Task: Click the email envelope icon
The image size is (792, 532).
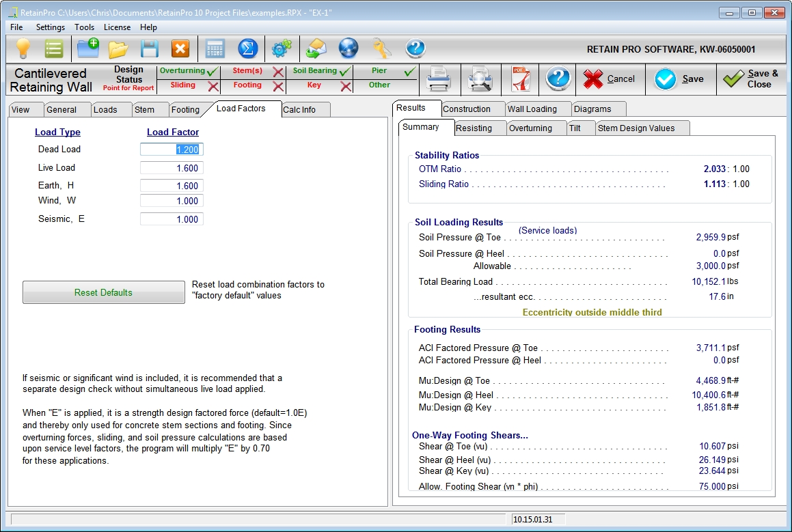Action: coord(316,48)
